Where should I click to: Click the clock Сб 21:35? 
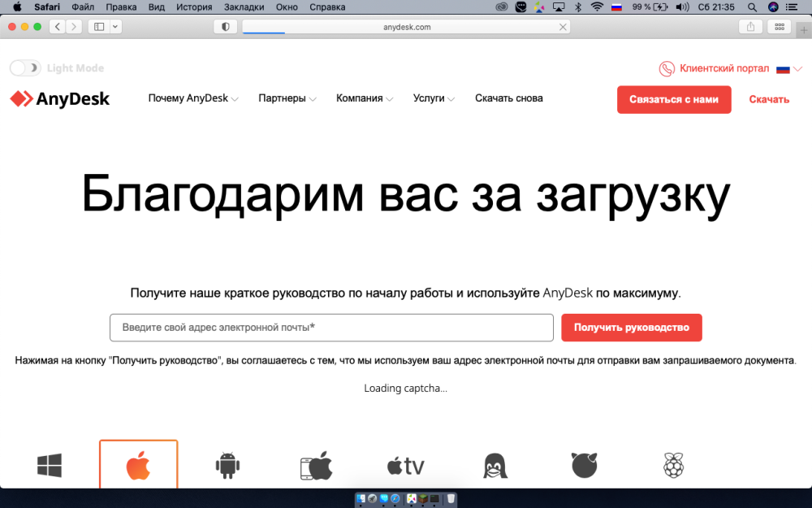tap(716, 7)
